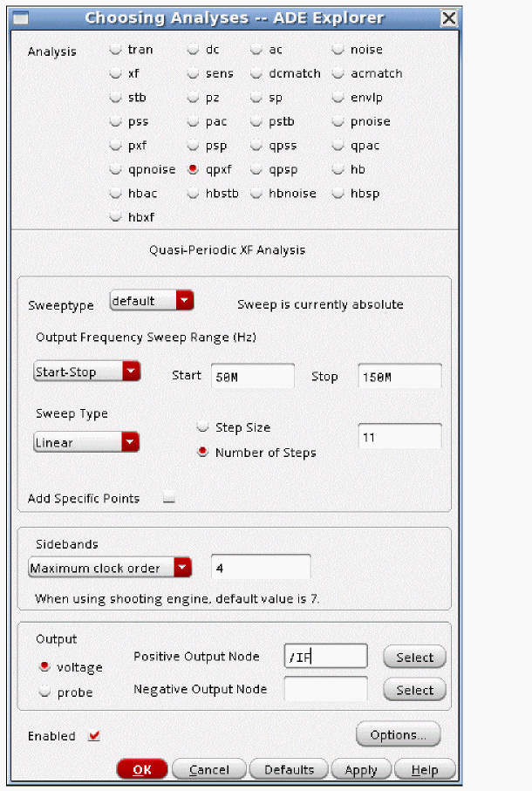Click the Start frequency field 50M
The width and height of the screenshot is (532, 791).
253,377
